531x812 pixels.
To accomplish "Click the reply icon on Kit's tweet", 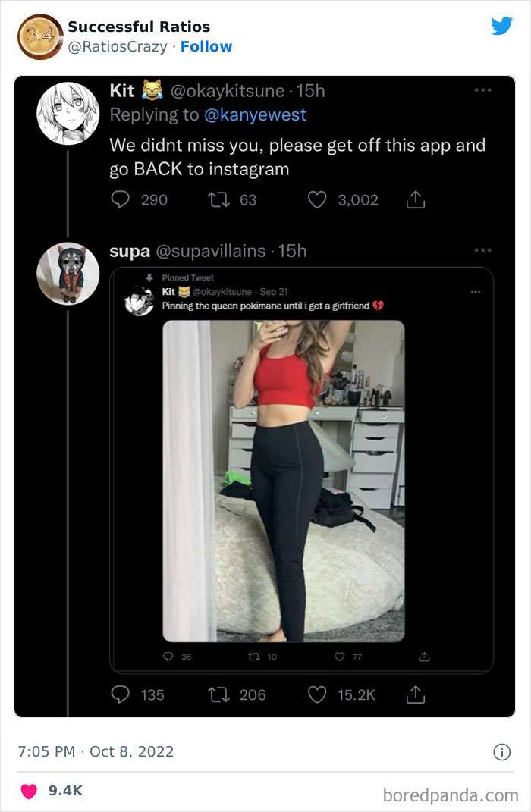I will click(119, 199).
